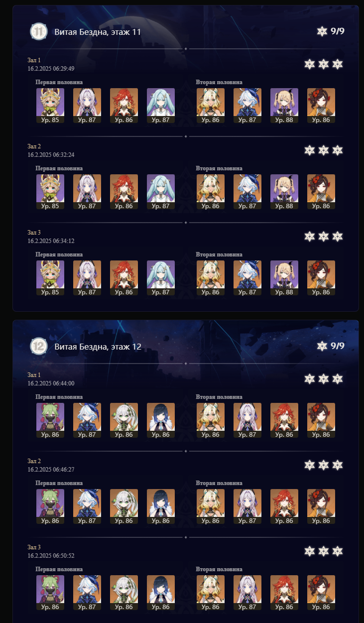Choose teal-haired fourth portrait, floor 11 Зал 2 first half
This screenshot has width=364, height=623.
click(x=161, y=192)
